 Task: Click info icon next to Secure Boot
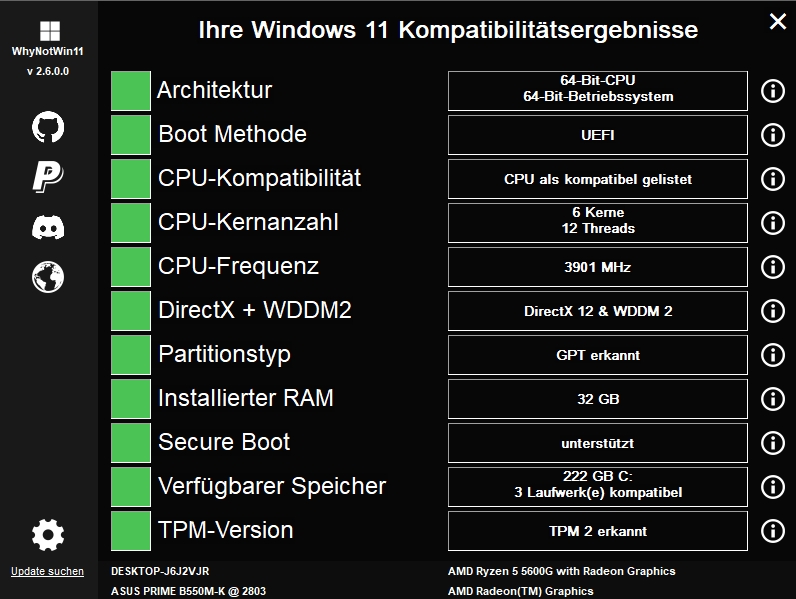pos(772,443)
